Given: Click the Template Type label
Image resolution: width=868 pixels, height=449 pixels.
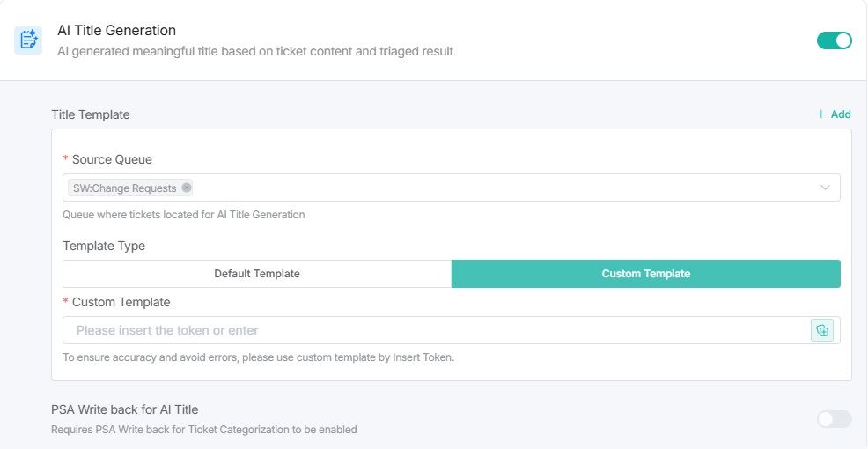Looking at the screenshot, I should [x=104, y=246].
